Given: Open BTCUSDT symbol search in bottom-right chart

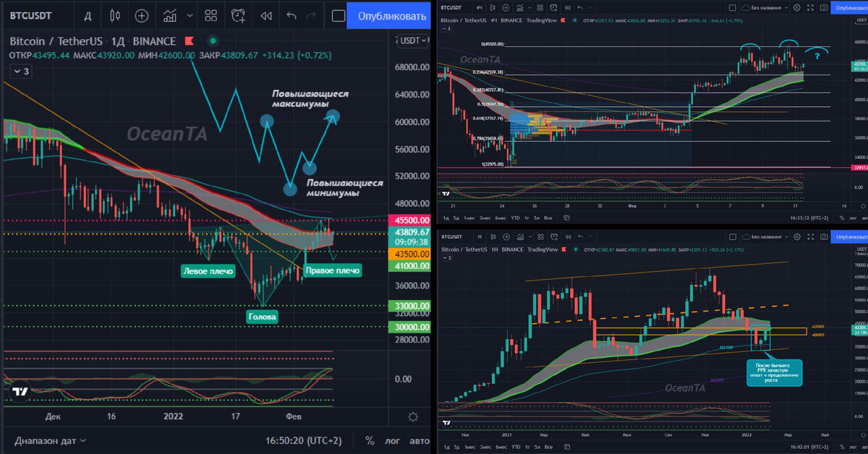Looking at the screenshot, I should coord(451,236).
